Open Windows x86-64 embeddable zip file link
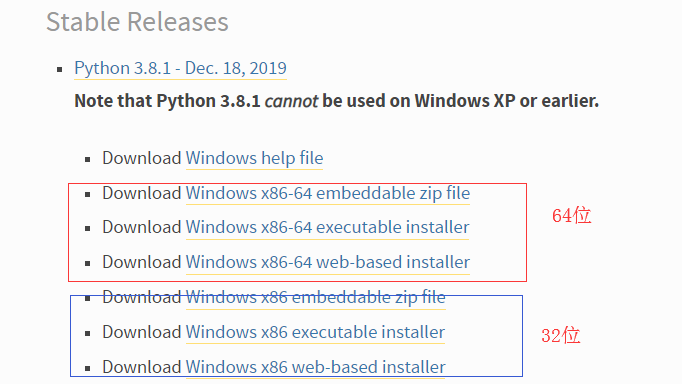Viewport: 682px width, 384px height. (x=328, y=193)
